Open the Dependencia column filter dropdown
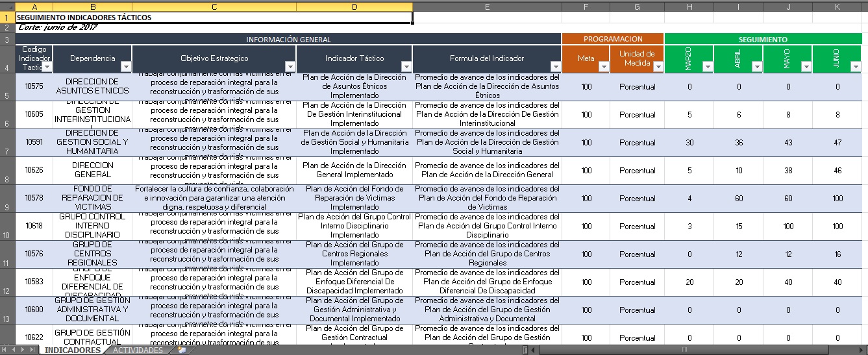Screen dimensions: 868x355 [126, 67]
